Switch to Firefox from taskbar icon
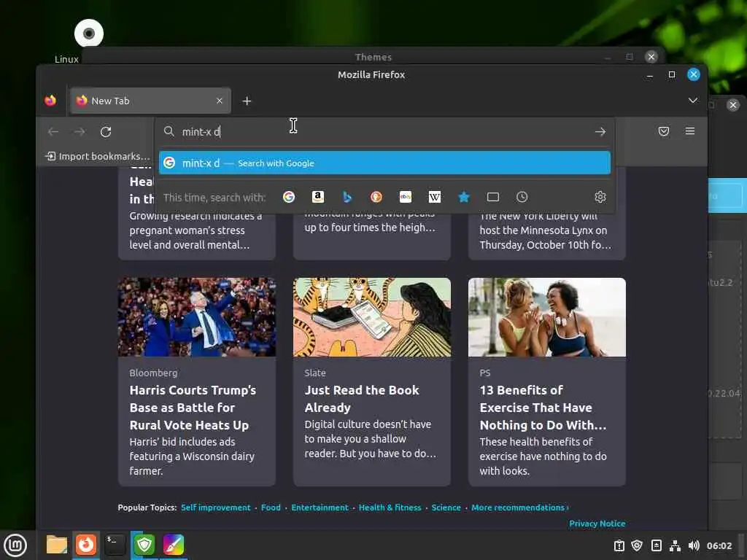Viewport: 747px width, 560px height. pos(86,545)
